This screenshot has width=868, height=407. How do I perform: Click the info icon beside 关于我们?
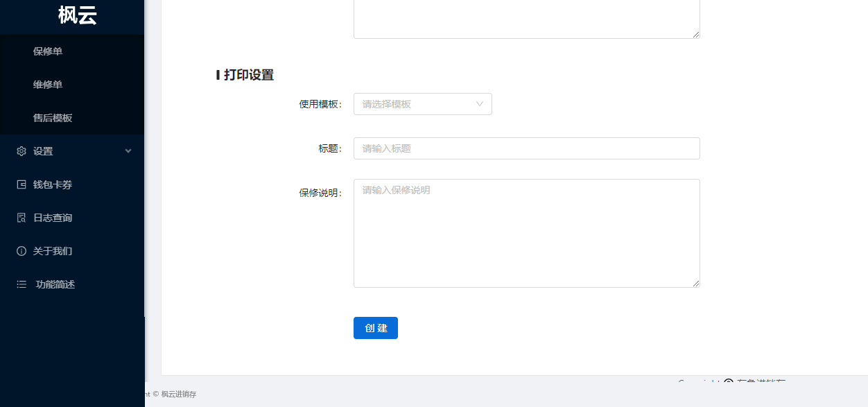click(x=21, y=251)
